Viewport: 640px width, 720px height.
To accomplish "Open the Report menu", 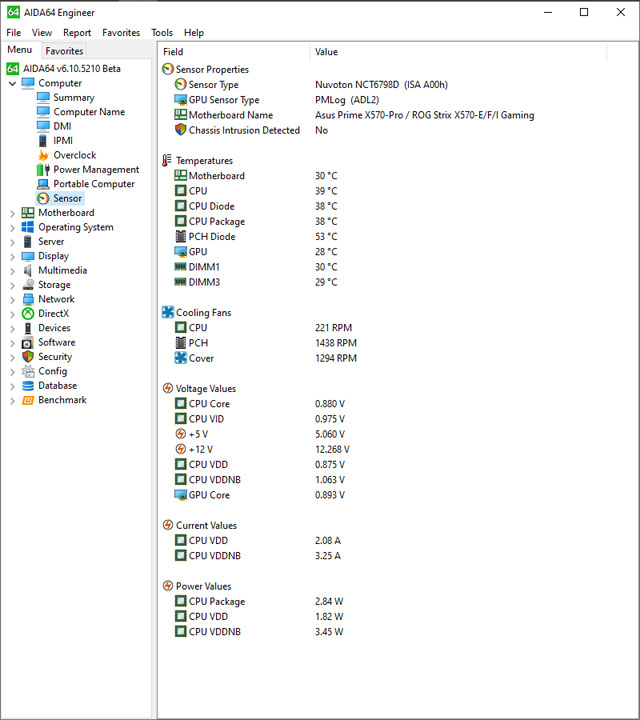I will pos(77,33).
